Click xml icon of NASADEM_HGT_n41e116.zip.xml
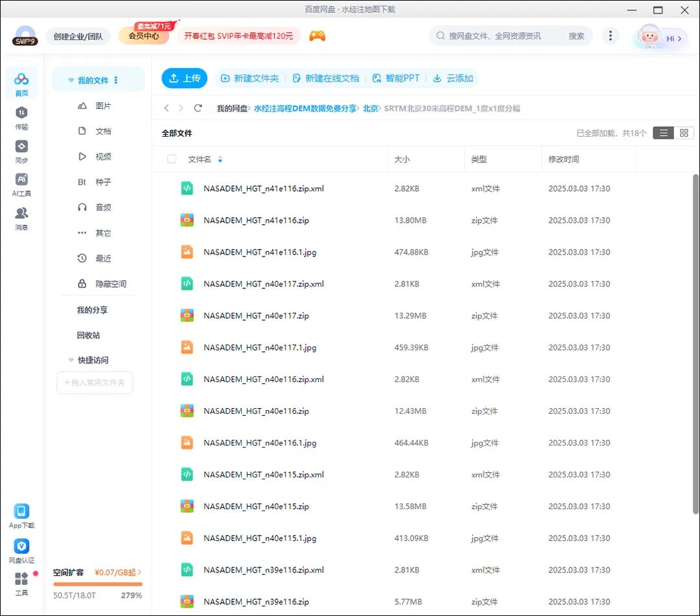Image resolution: width=700 pixels, height=616 pixels. point(187,188)
